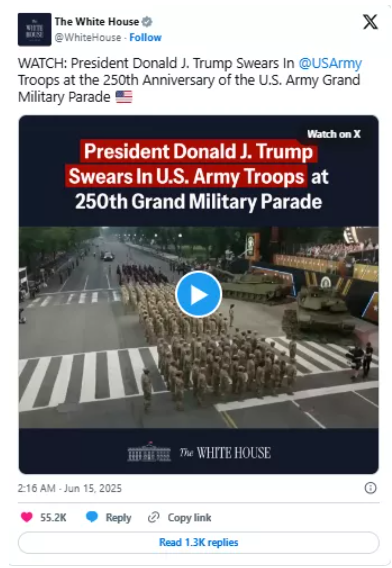Follow the White House account
The image size is (392, 568).
click(x=145, y=37)
